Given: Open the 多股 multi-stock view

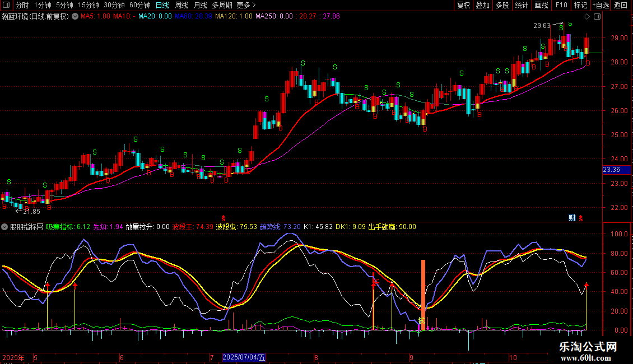Looking at the screenshot, I should coord(502,5).
